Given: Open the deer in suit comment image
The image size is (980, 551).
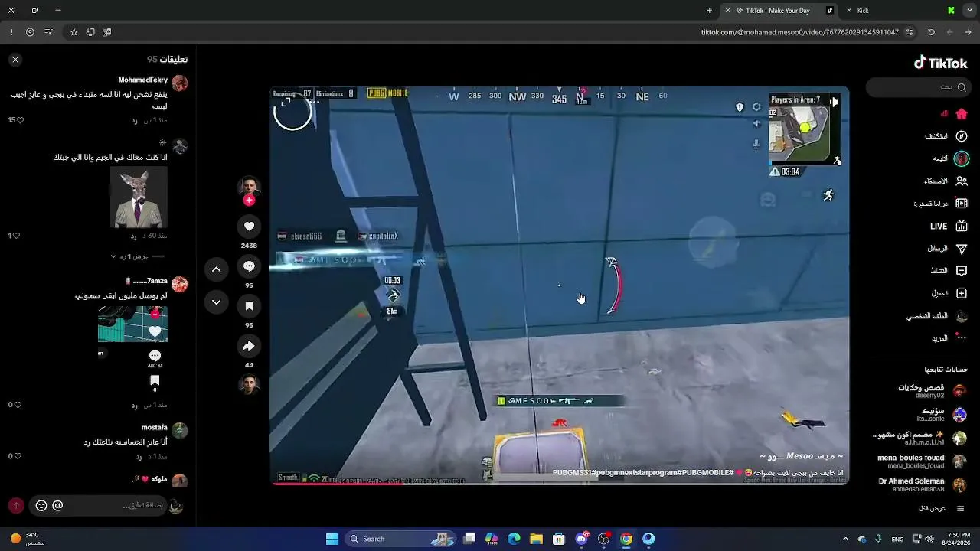Looking at the screenshot, I should [139, 197].
